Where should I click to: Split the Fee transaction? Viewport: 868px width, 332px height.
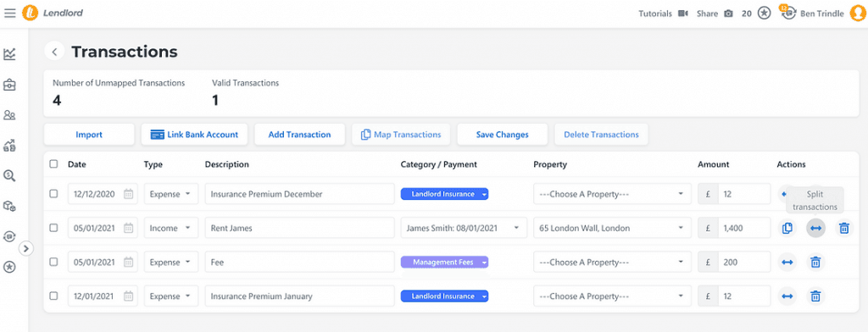tap(787, 263)
